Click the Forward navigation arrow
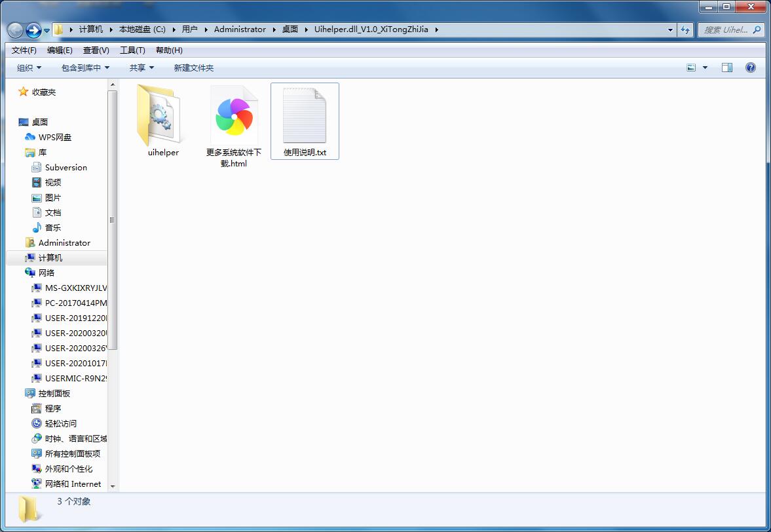771x532 pixels. coord(33,30)
